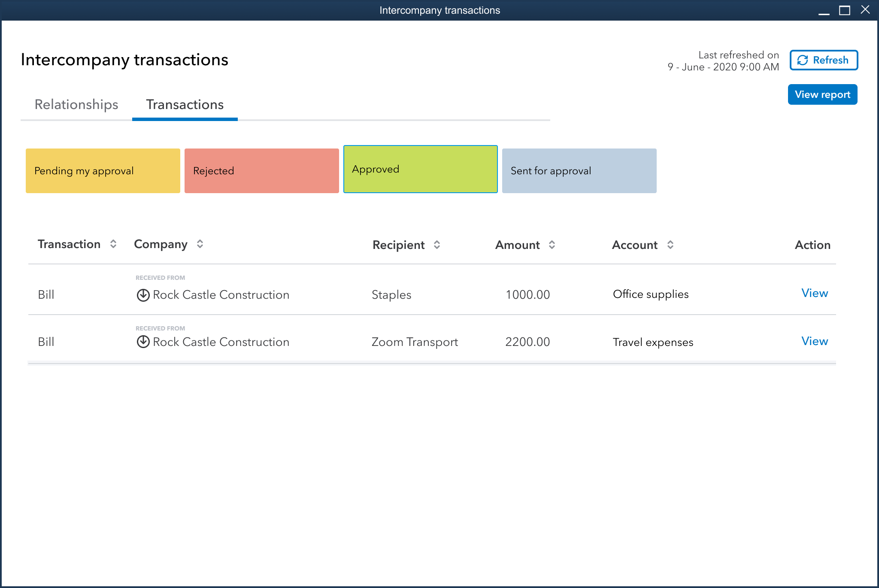Select the Transactions tab
This screenshot has height=588, width=879.
click(185, 105)
